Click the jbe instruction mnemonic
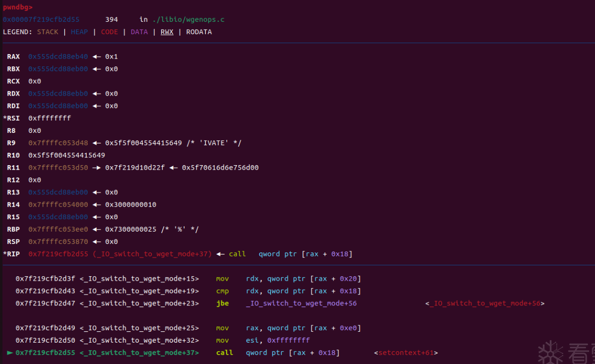The width and height of the screenshot is (595, 364). tap(223, 303)
